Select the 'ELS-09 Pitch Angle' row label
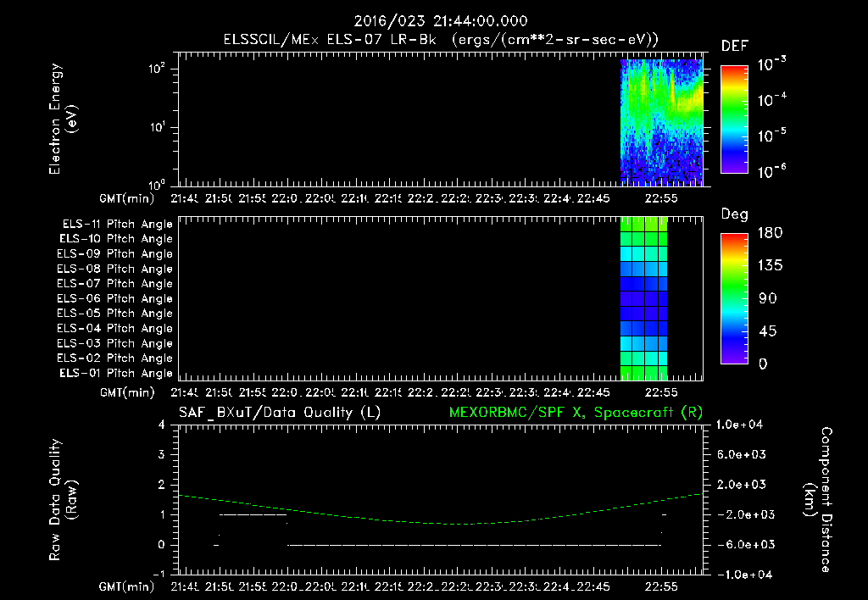This screenshot has height=600, width=868. [x=114, y=254]
